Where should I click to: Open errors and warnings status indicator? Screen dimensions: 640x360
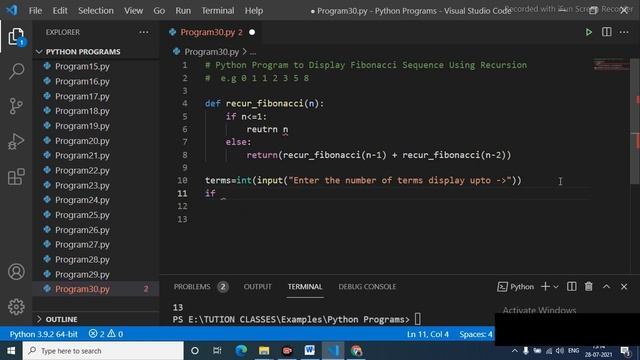[106, 334]
